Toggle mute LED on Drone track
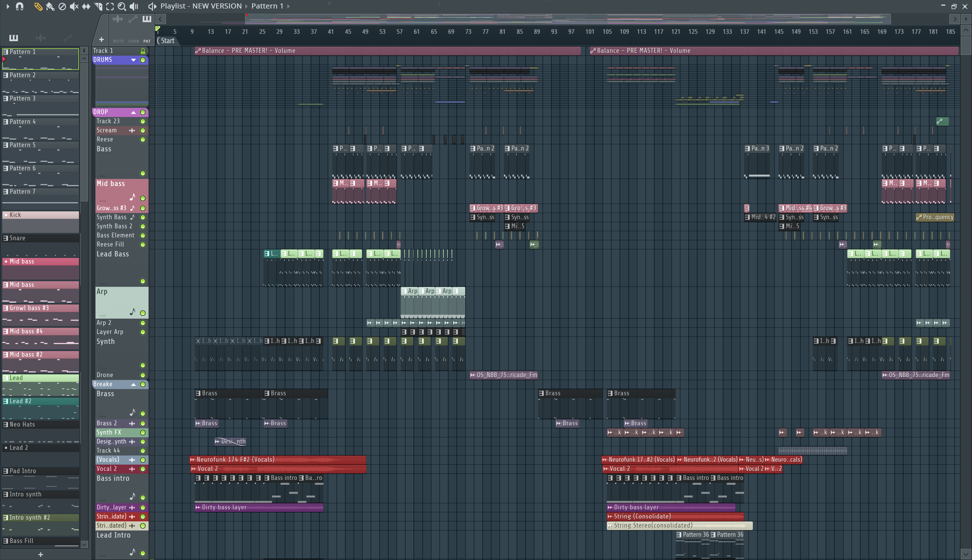Image resolution: width=972 pixels, height=560 pixels. [143, 375]
